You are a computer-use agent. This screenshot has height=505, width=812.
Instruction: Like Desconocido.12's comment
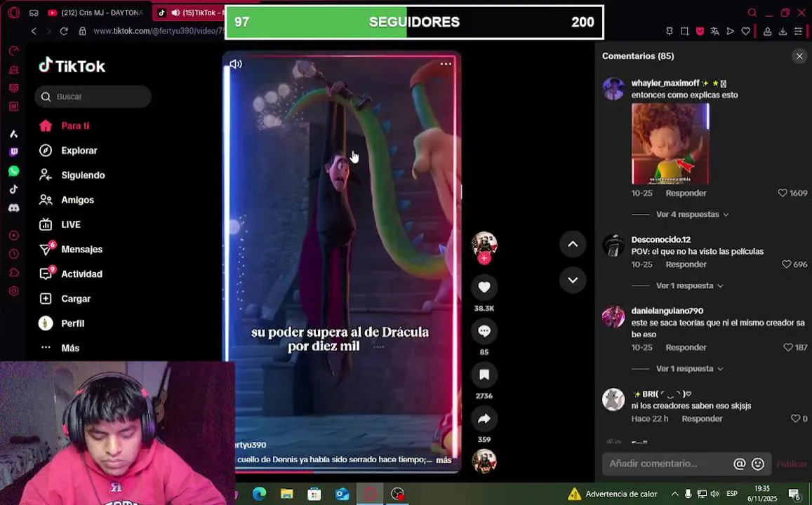pos(786,264)
